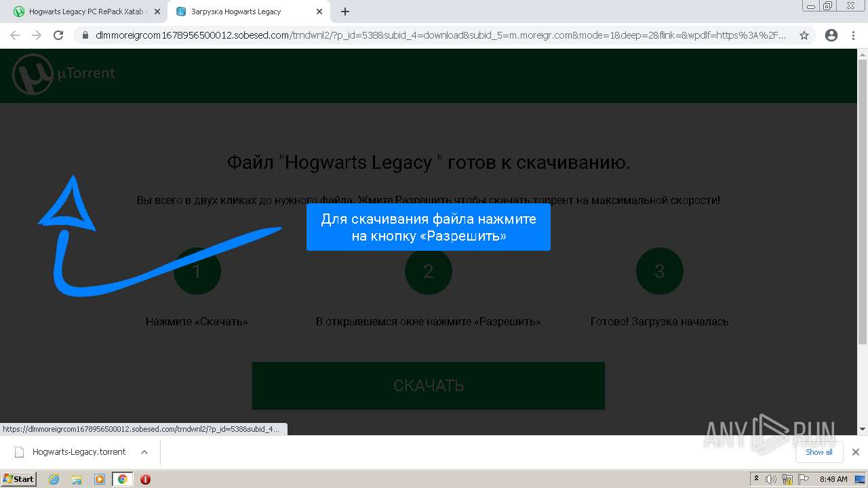The width and height of the screenshot is (868, 488).
Task: Click the µTorrent logo
Action: tap(64, 74)
